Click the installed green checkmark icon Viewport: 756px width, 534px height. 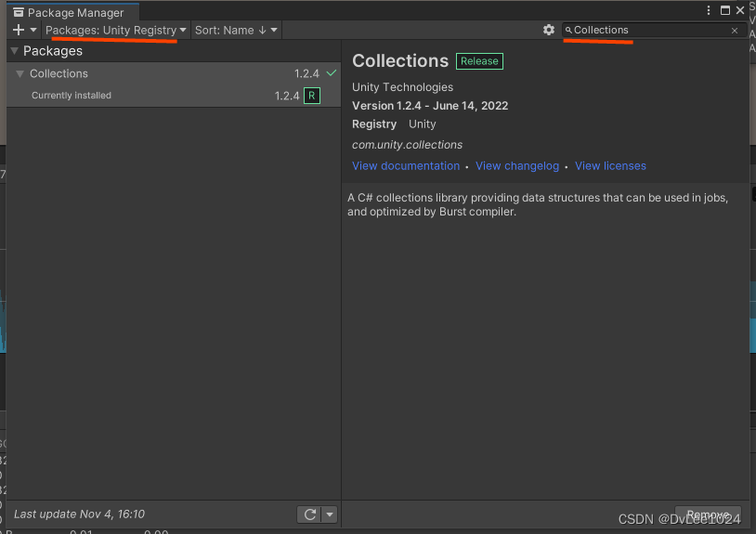tap(332, 73)
